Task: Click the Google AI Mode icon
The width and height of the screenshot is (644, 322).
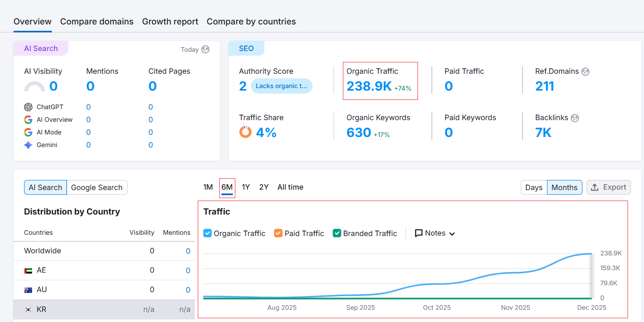Action: point(28,132)
